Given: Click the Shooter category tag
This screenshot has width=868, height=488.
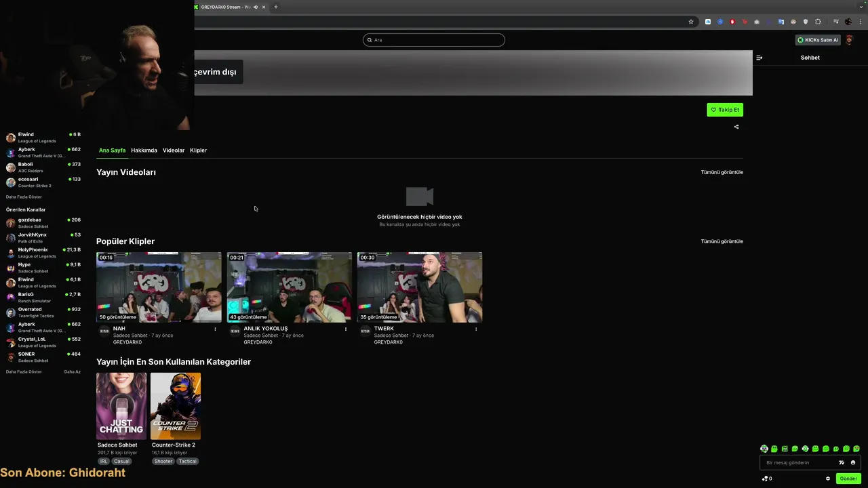Looking at the screenshot, I should [163, 461].
